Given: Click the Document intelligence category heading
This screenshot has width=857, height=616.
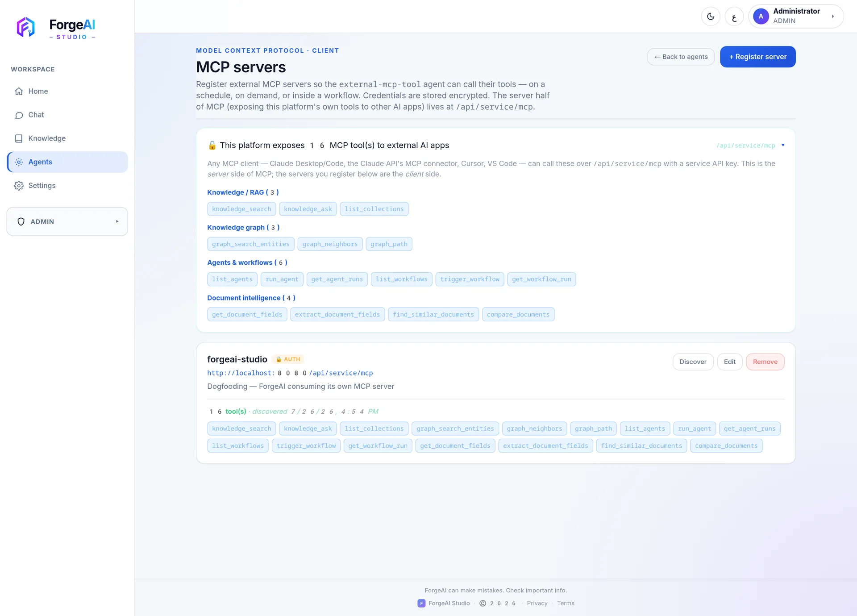Looking at the screenshot, I should coord(251,298).
